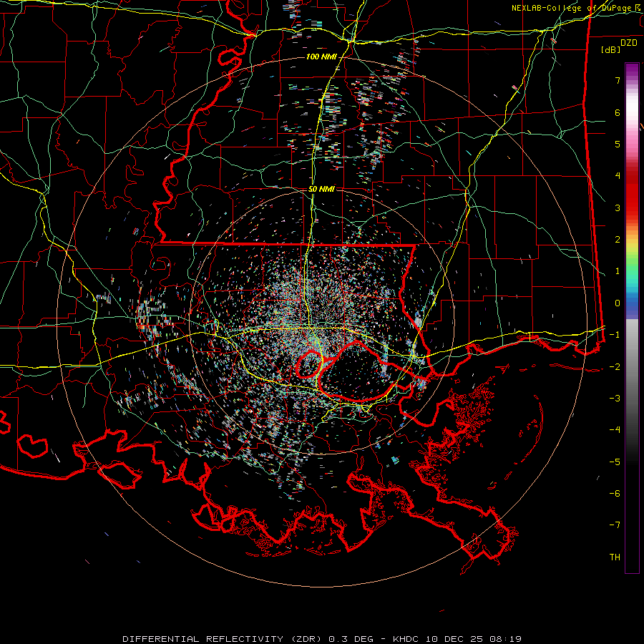Click the 0 value on the color scale
The width and height of the screenshot is (644, 644).
pos(618,303)
